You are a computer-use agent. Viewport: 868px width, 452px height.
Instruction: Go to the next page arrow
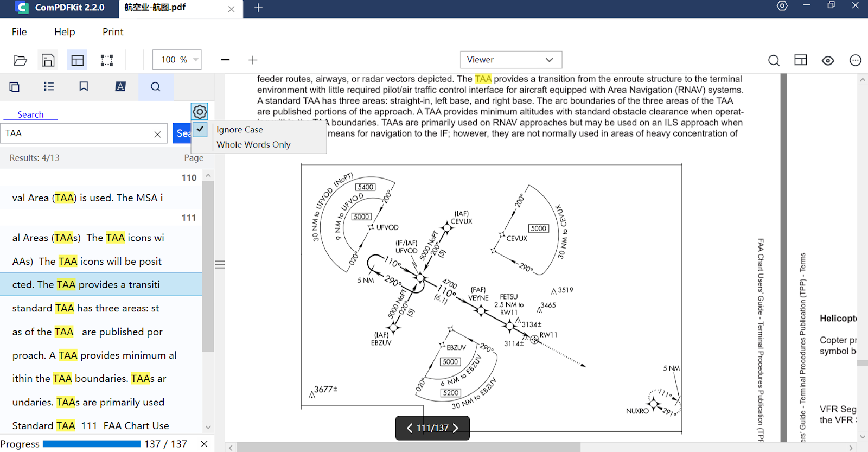(x=456, y=428)
